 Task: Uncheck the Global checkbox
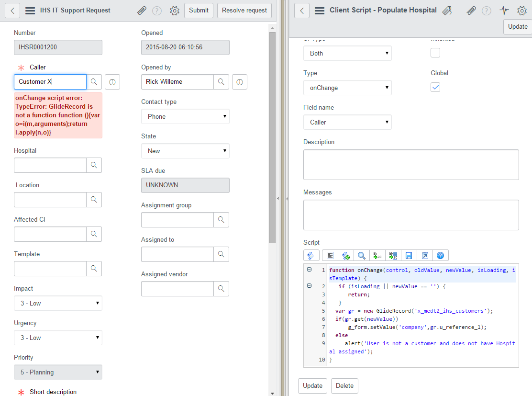tap(435, 87)
